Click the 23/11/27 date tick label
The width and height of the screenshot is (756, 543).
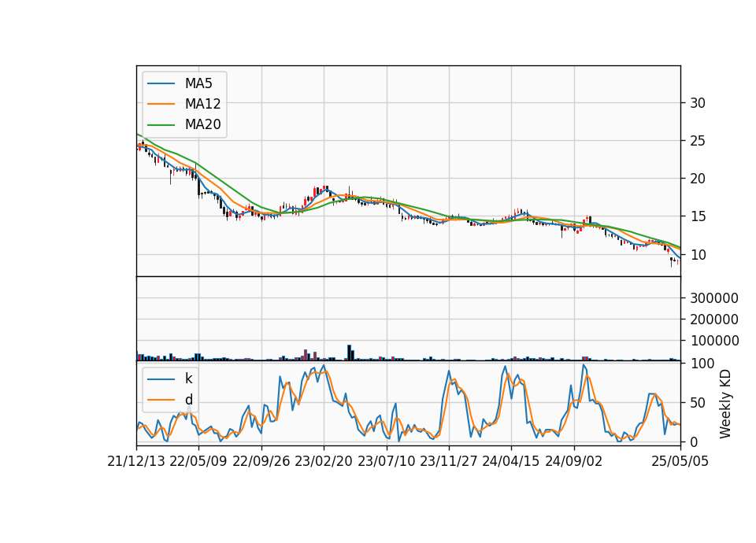449,461
